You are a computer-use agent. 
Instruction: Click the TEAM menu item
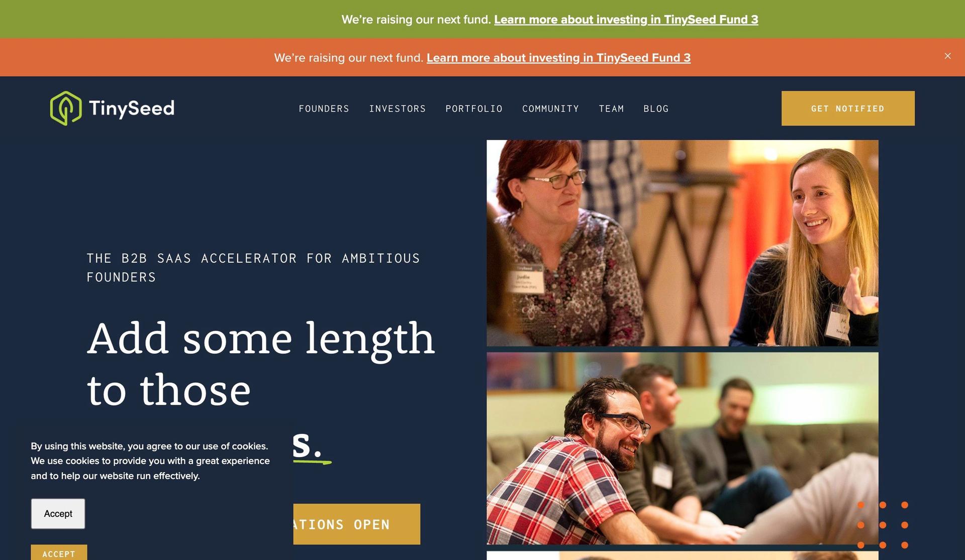[x=611, y=108]
